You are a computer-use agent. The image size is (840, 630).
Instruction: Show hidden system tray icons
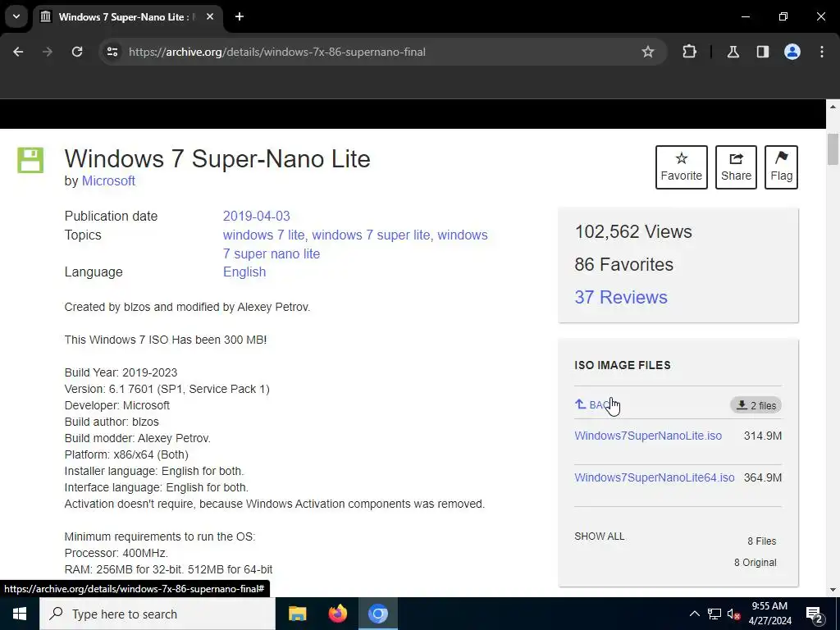694,614
